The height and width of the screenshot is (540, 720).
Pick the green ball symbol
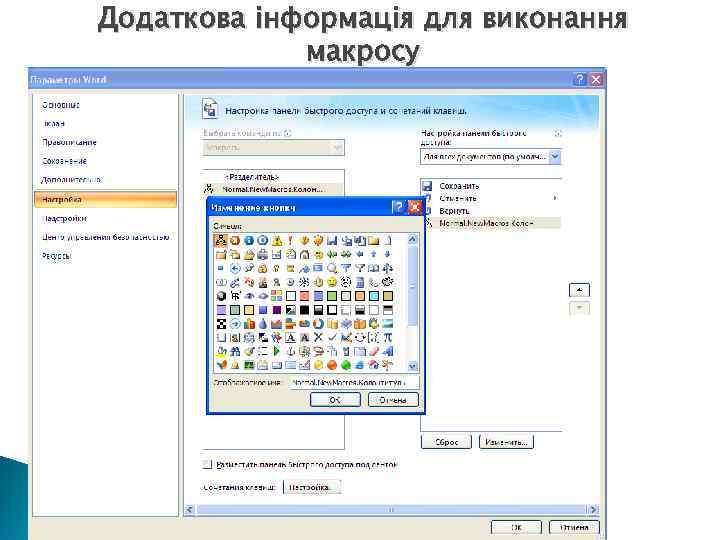[x=346, y=365]
